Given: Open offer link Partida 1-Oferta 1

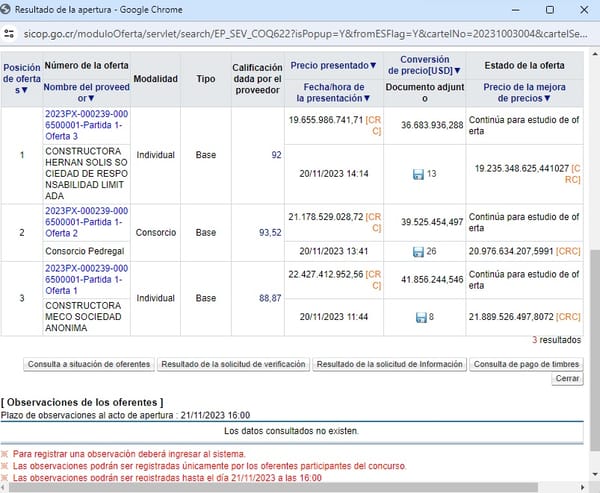Looking at the screenshot, I should point(86,279).
